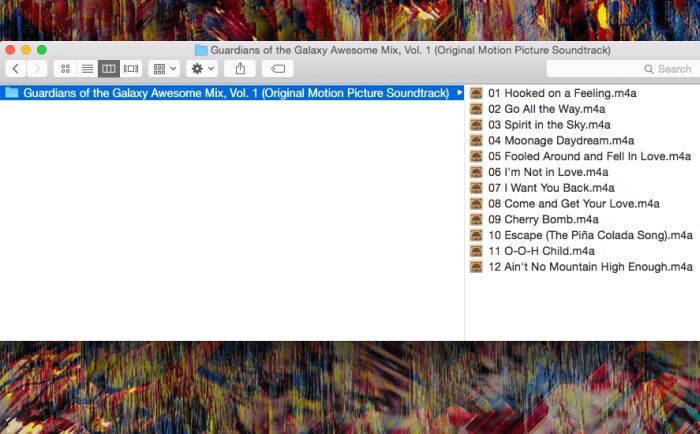Select 06 I'm Not in Love.m4a
Screen dimensions: 700x434
point(548,172)
